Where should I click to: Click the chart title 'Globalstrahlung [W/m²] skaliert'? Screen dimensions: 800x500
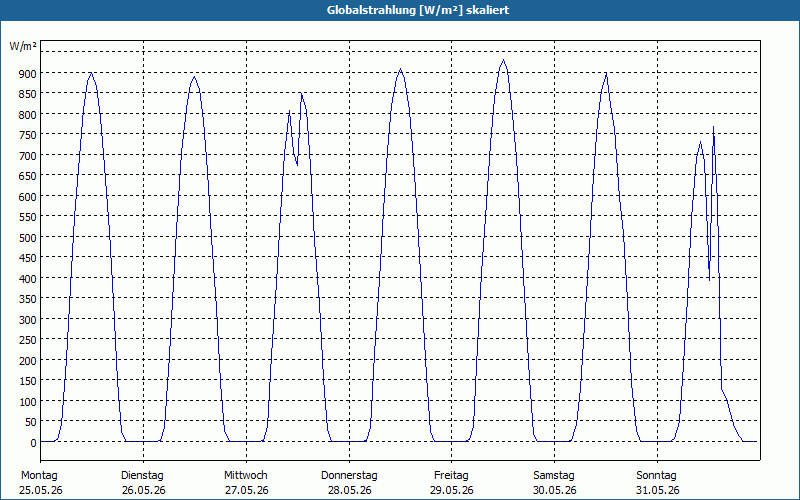coord(418,10)
